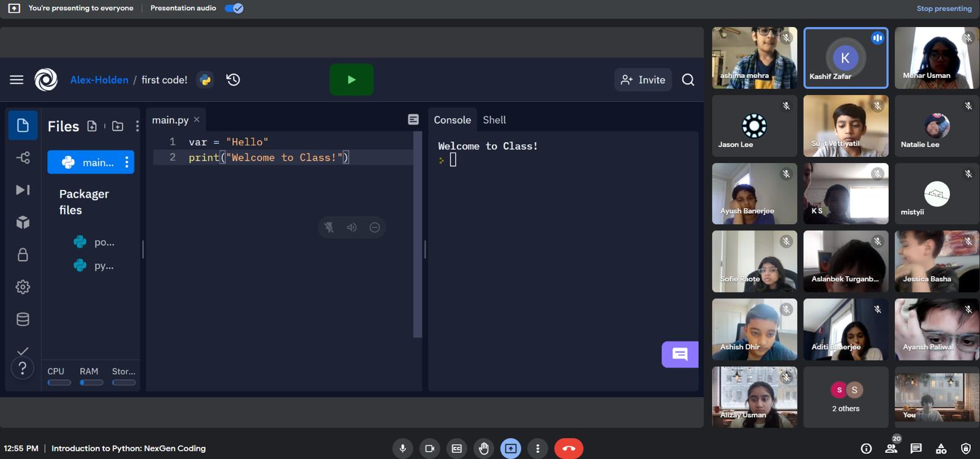
Task: Open Secrets lock icon in sidebar
Action: click(23, 255)
